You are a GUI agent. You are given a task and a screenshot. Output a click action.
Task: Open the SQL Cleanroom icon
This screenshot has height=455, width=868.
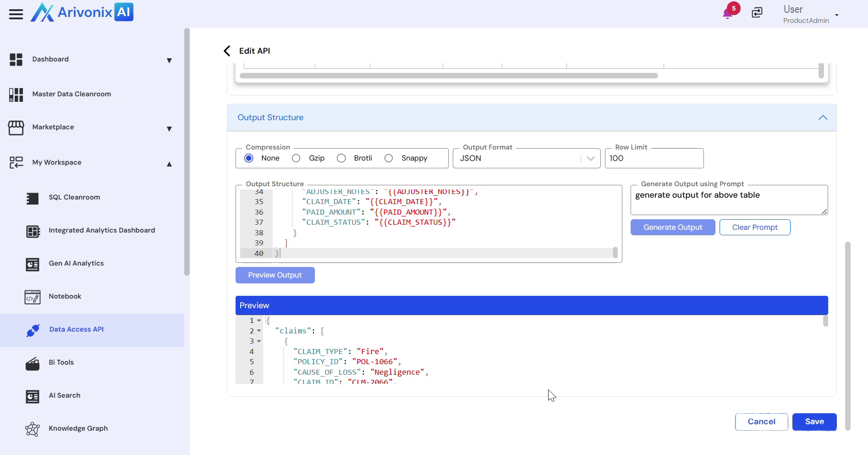(33, 198)
